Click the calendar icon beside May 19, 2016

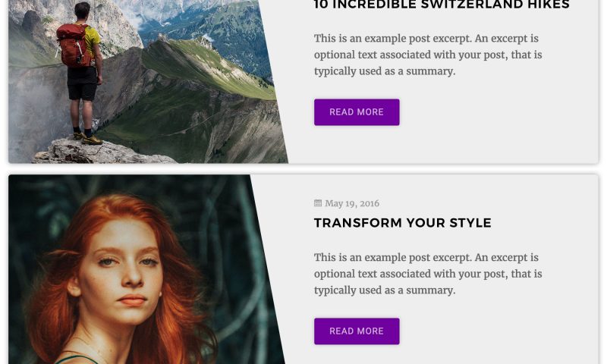pyautogui.click(x=317, y=203)
